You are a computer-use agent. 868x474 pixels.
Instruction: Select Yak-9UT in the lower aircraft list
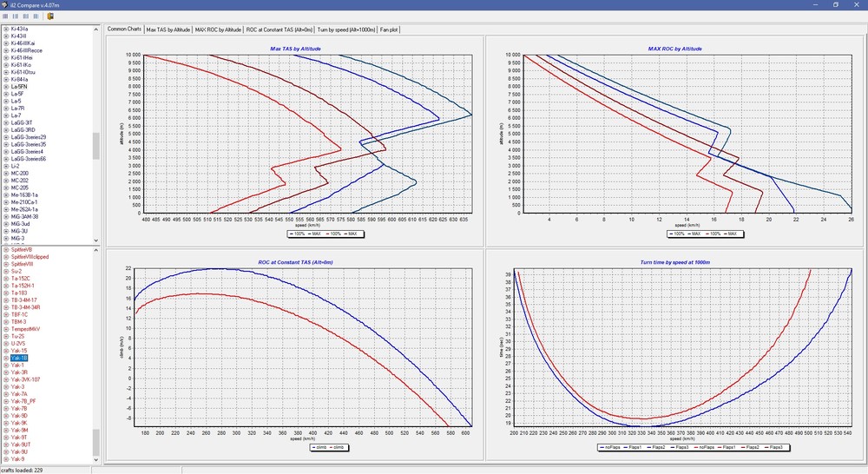(21, 444)
